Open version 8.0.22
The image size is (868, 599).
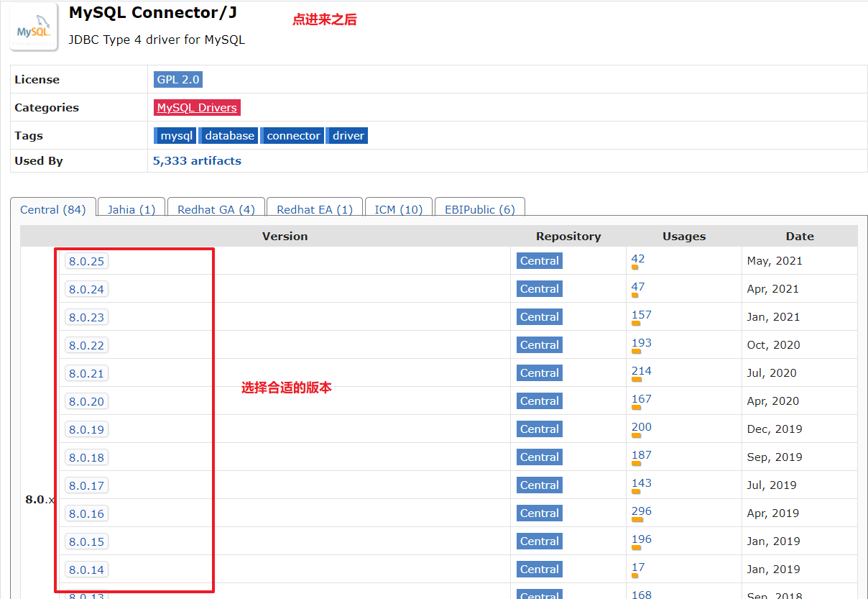coord(86,345)
